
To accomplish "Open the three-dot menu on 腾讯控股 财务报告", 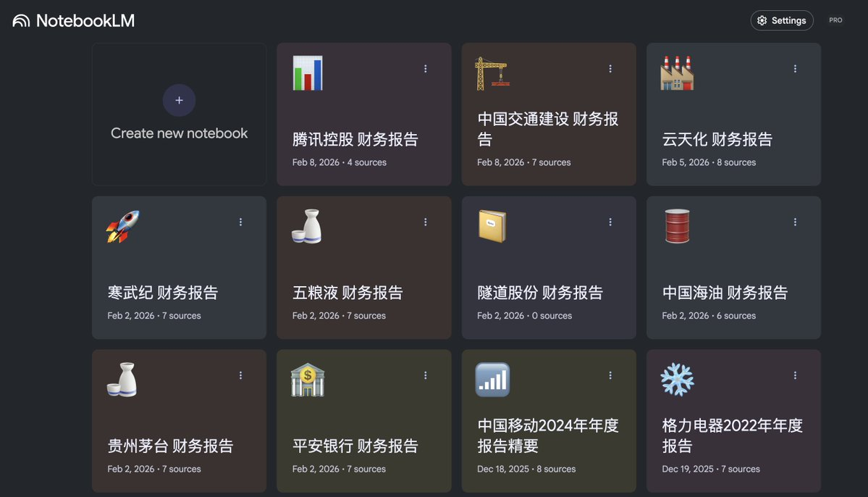I will (425, 69).
